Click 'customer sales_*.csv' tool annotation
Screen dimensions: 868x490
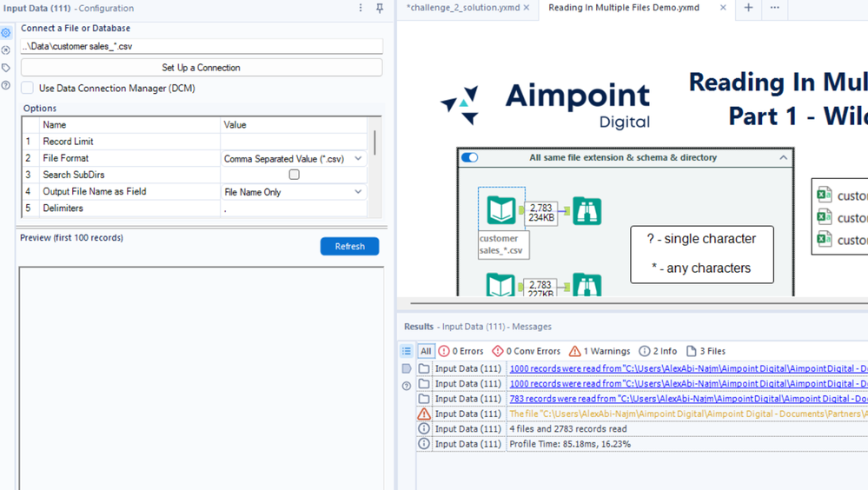(503, 244)
